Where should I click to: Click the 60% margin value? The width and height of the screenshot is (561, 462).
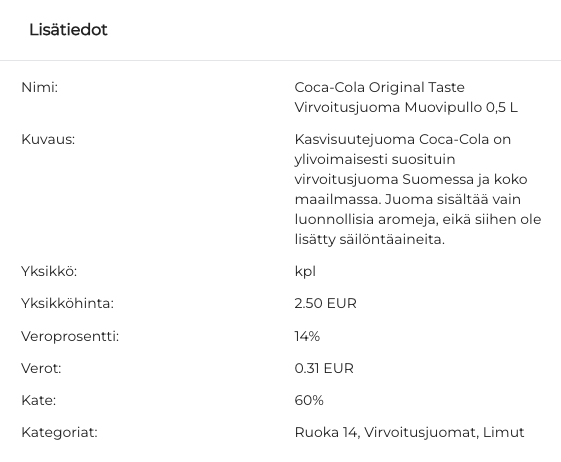(309, 400)
